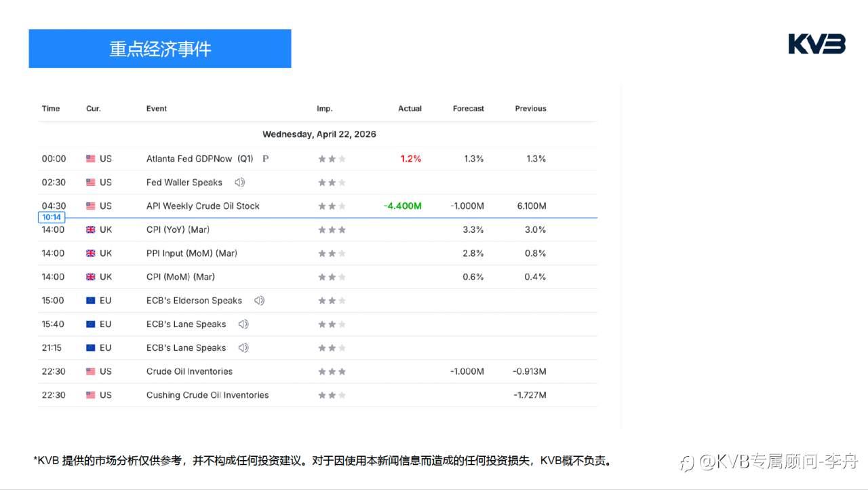Click the 10:14 current time marker
This screenshot has width=868, height=490.
click(52, 216)
